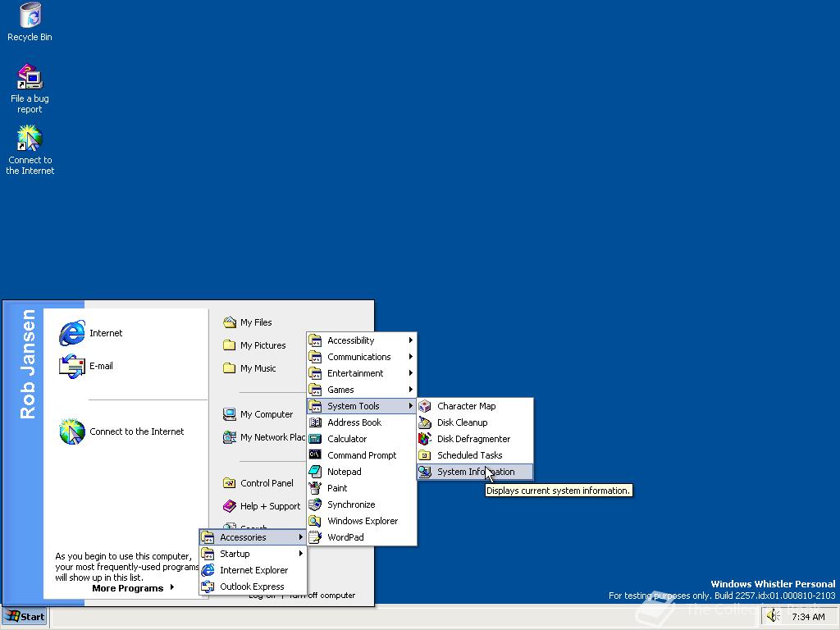Expand the System Tools submenu

click(362, 406)
